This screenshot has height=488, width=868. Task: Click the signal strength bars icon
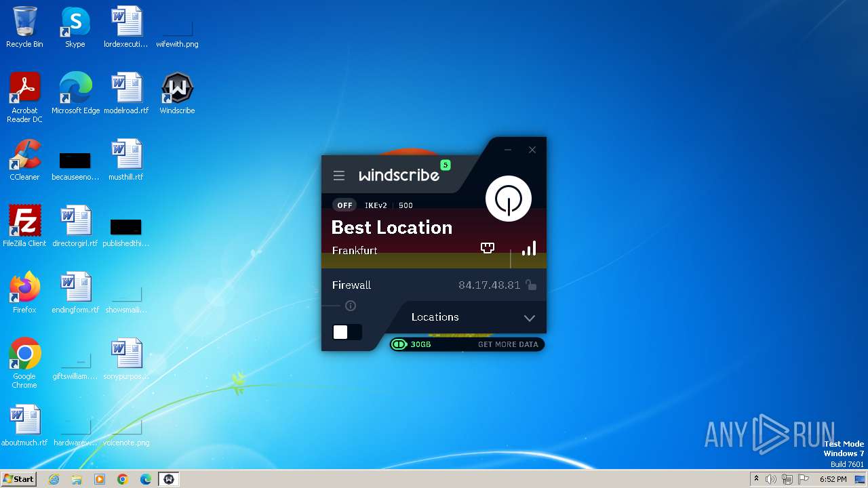pos(529,248)
